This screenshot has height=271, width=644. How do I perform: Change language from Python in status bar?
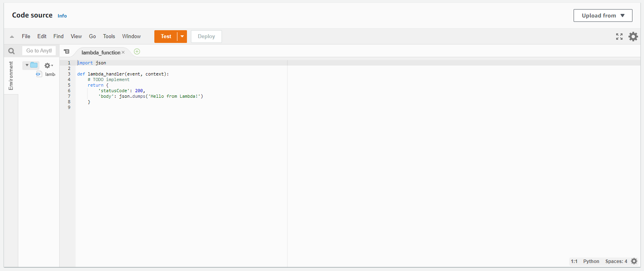[591, 261]
